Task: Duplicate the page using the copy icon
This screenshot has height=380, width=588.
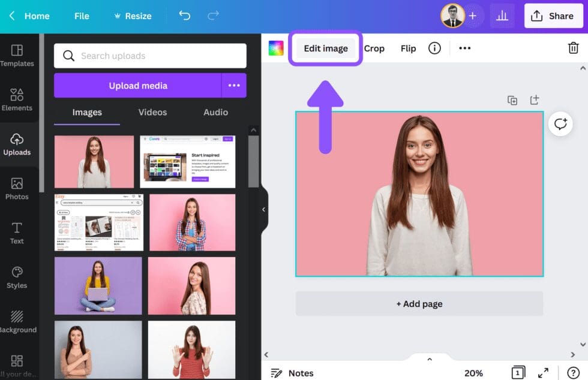Action: pos(513,100)
